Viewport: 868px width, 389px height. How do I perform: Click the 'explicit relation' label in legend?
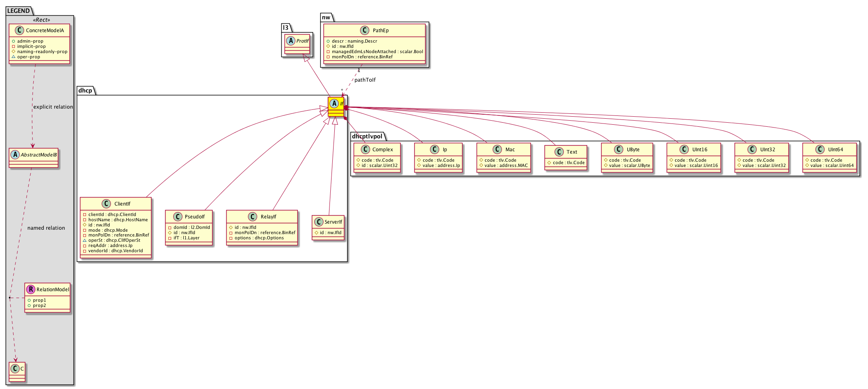point(53,107)
